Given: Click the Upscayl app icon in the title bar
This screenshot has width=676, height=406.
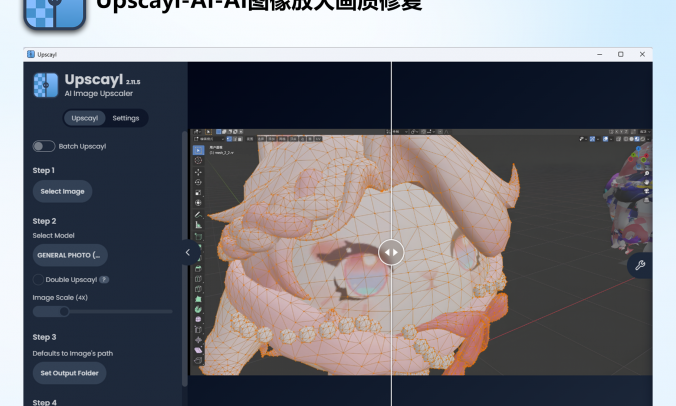Looking at the screenshot, I should (x=31, y=54).
